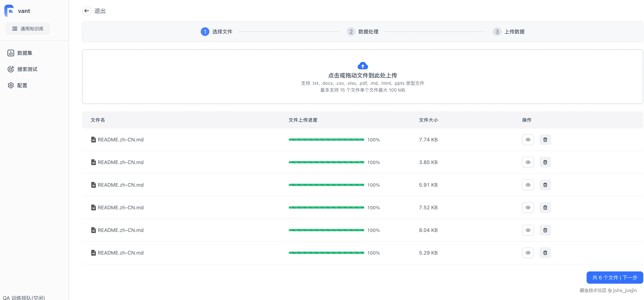Select step 2 数据处理 in the stepper
Viewport: 644px width, 300px height.
coord(362,32)
